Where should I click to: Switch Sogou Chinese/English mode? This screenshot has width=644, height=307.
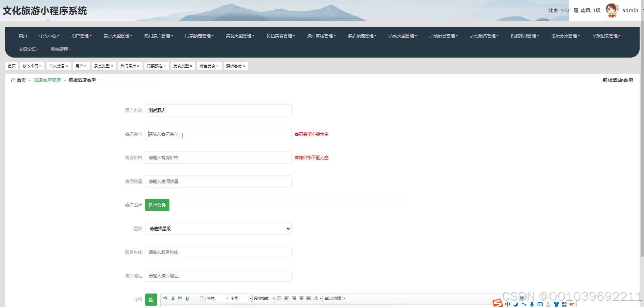click(x=508, y=304)
